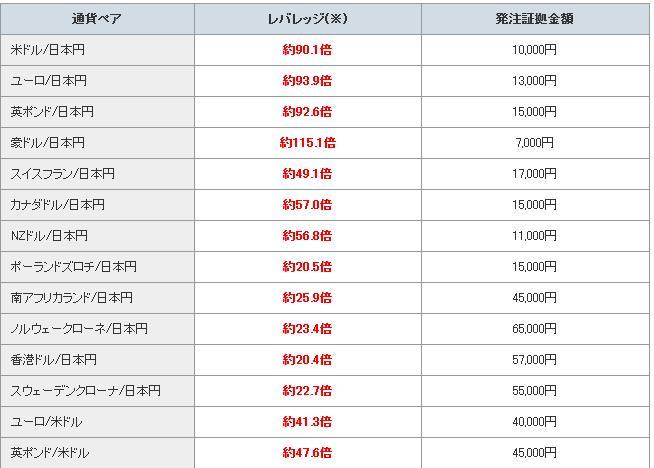Click the NZドル/日本円 row label
This screenshot has height=468, width=654.
pyautogui.click(x=50, y=236)
